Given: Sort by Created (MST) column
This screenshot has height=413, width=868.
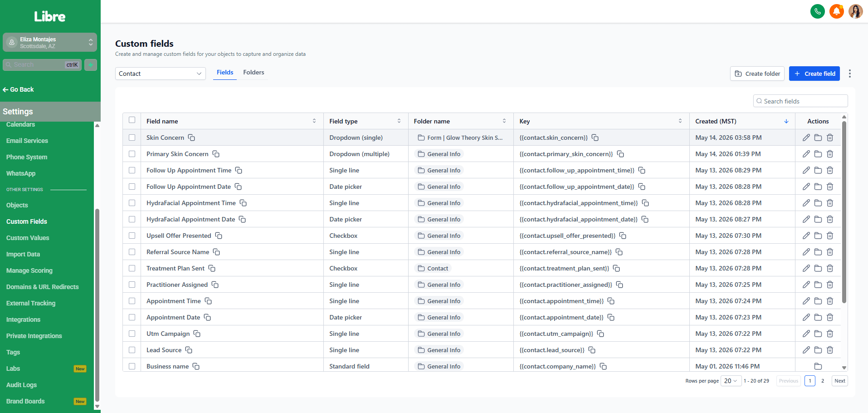Looking at the screenshot, I should pyautogui.click(x=786, y=121).
